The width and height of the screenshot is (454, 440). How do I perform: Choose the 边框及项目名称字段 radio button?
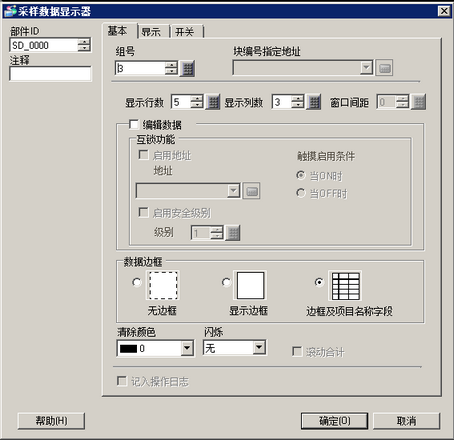click(x=319, y=282)
